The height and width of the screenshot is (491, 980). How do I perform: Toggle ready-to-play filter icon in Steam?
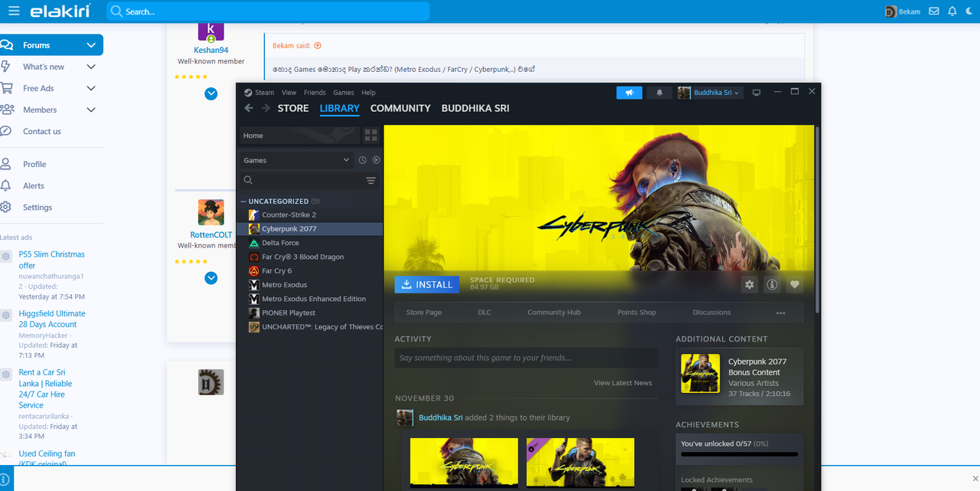pyautogui.click(x=376, y=160)
